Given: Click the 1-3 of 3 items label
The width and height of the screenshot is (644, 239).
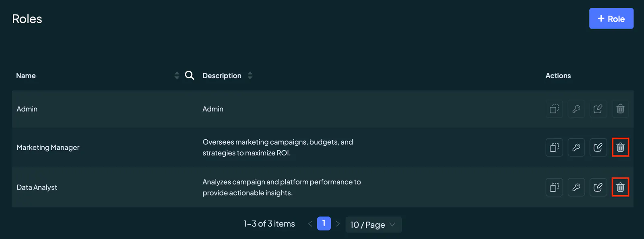Looking at the screenshot, I should [269, 224].
